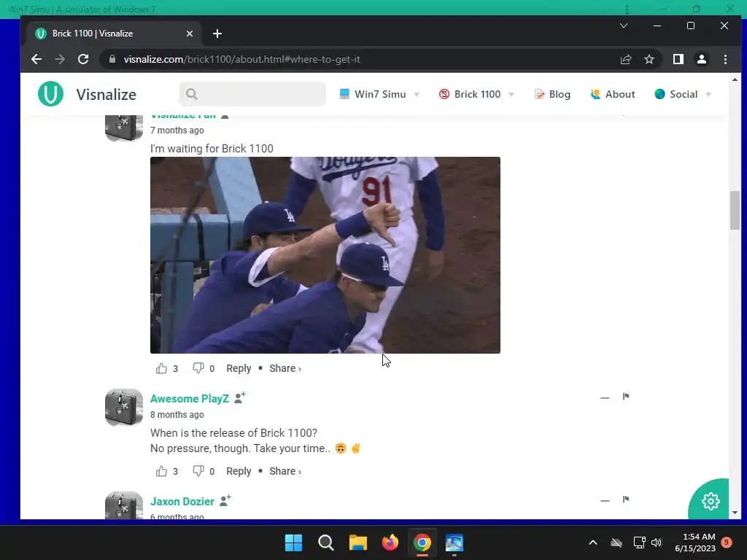Share Awesome PlayZ comment
Image resolution: width=747 pixels, height=560 pixels.
pos(285,471)
